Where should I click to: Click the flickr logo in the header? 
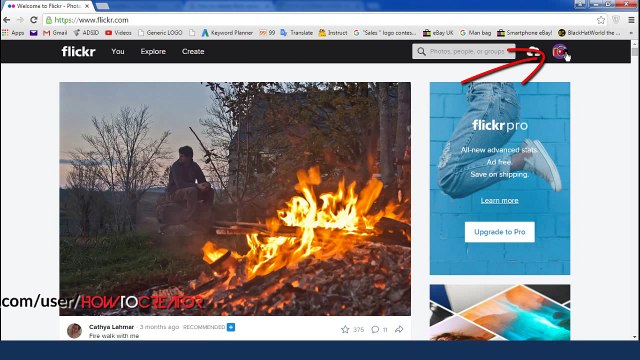pyautogui.click(x=78, y=51)
